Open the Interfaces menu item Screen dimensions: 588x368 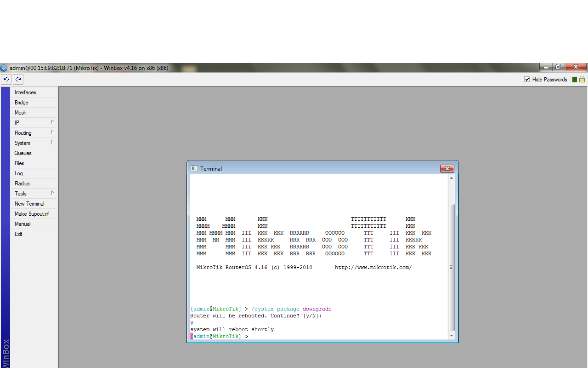point(34,92)
